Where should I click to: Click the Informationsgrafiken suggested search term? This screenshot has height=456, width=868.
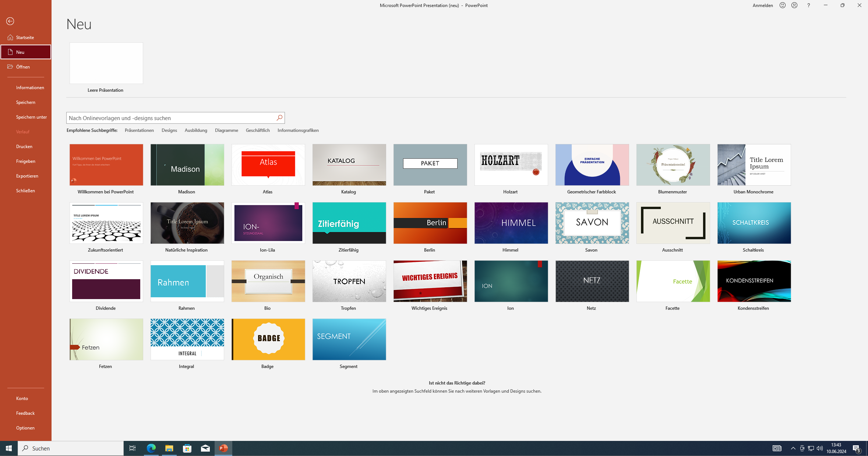pos(298,130)
